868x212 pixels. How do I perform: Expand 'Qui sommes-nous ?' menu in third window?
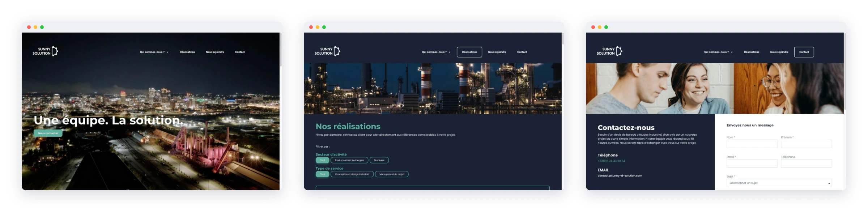[x=718, y=52]
